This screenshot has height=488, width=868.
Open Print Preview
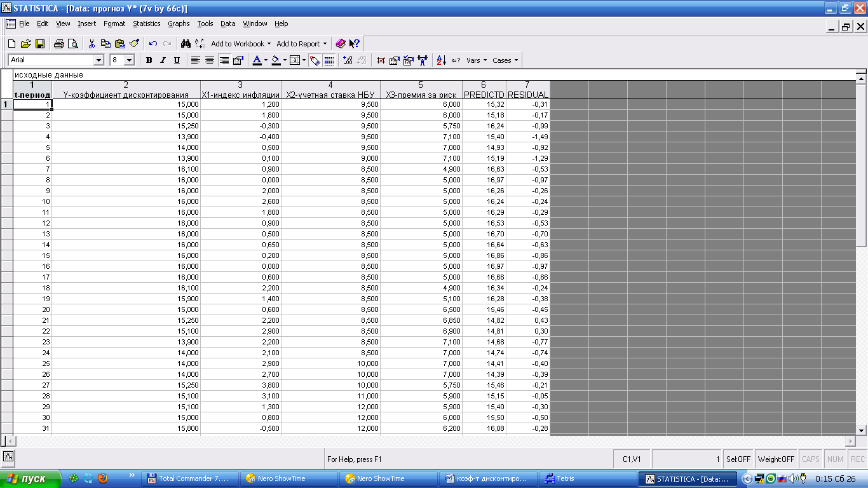click(72, 44)
